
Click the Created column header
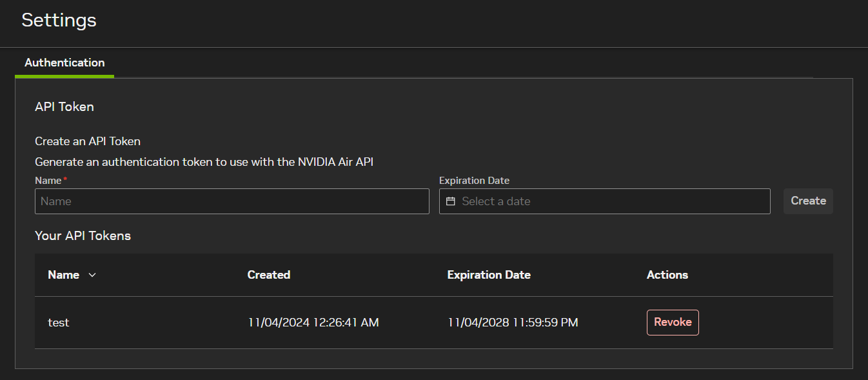point(269,275)
